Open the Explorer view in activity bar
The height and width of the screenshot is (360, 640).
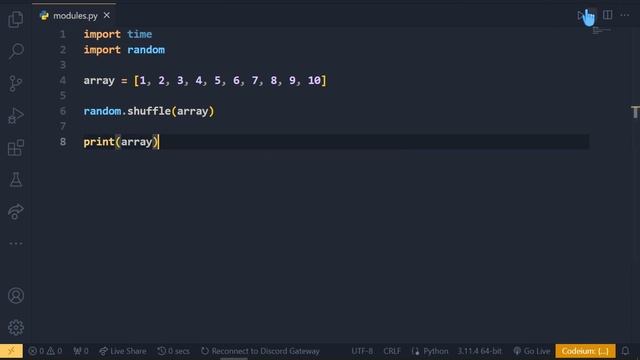[x=16, y=19]
